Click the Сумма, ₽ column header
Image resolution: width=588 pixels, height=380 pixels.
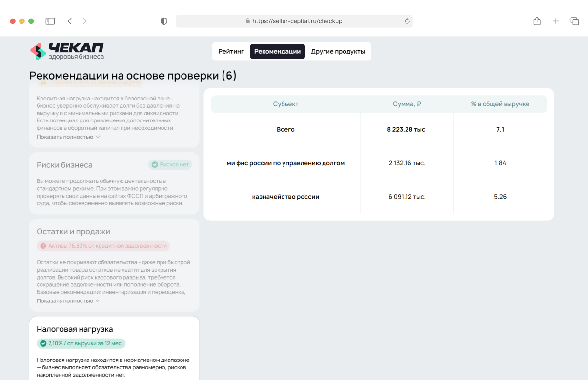406,104
